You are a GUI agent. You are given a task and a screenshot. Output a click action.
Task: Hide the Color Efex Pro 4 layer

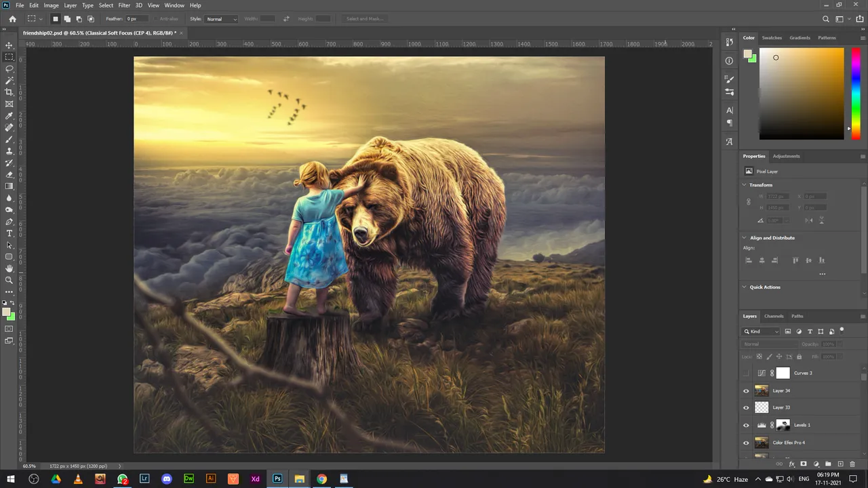point(747,443)
